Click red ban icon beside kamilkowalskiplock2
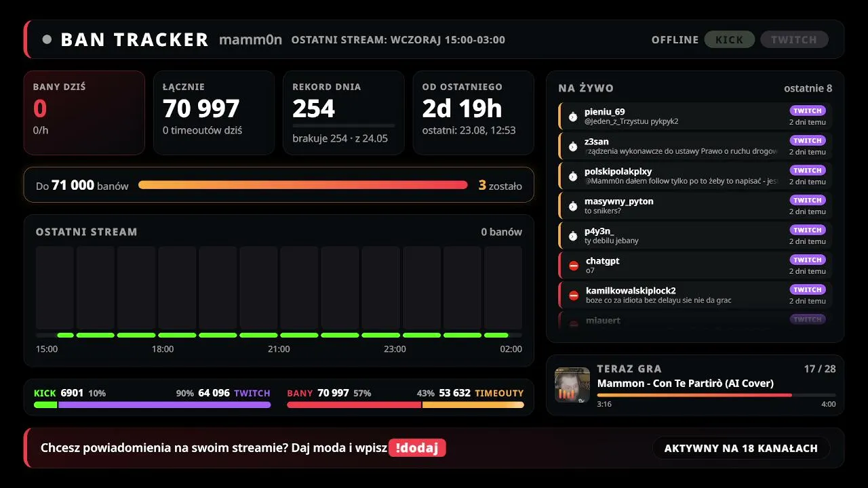Screen dimensions: 868x488 pos(574,296)
